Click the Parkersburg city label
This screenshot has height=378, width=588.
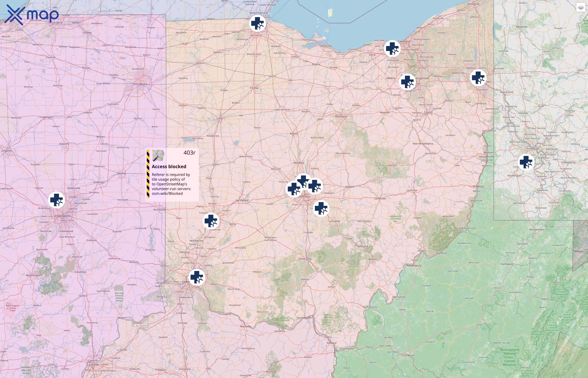[x=414, y=266]
